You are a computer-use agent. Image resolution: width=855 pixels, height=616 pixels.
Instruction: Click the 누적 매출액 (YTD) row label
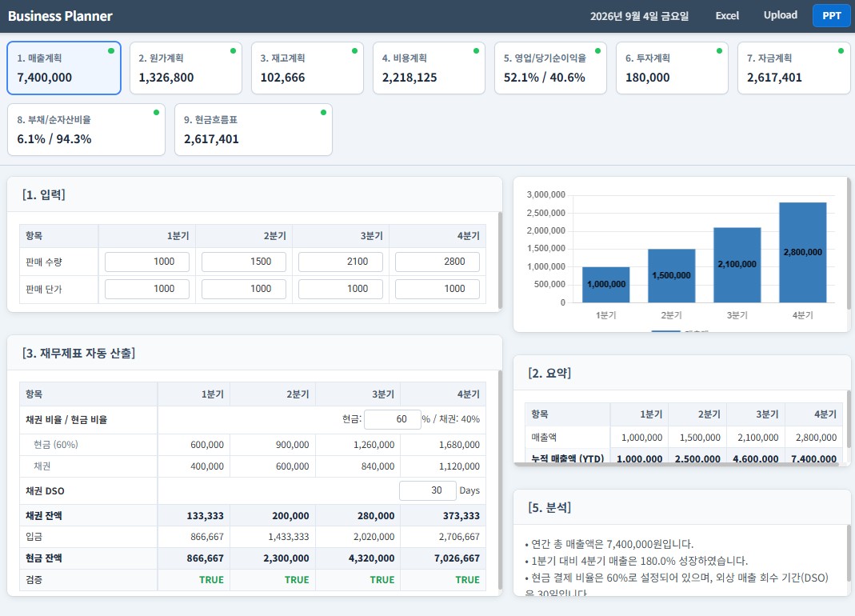click(x=567, y=459)
